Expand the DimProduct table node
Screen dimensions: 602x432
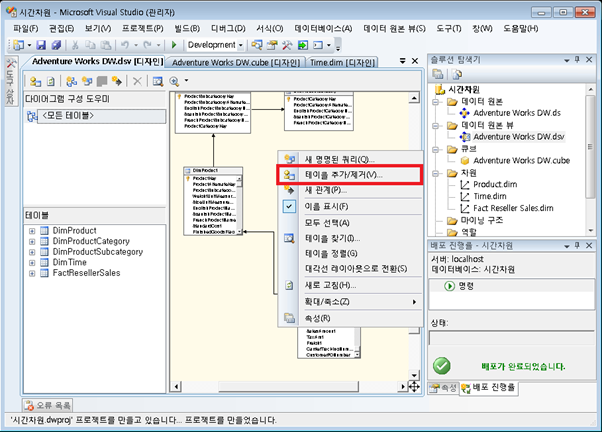[32, 231]
